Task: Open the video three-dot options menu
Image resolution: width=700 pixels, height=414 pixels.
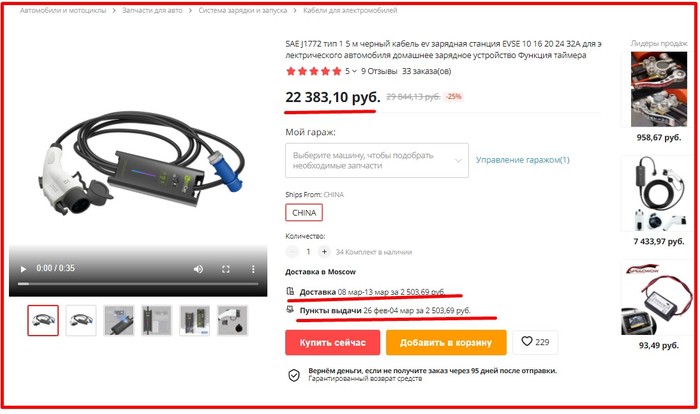Action: (x=253, y=269)
